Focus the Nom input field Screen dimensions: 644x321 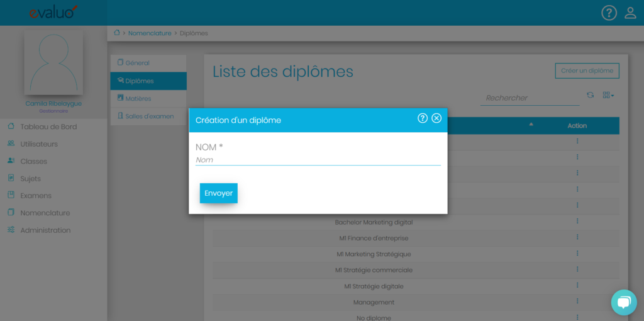pos(318,160)
